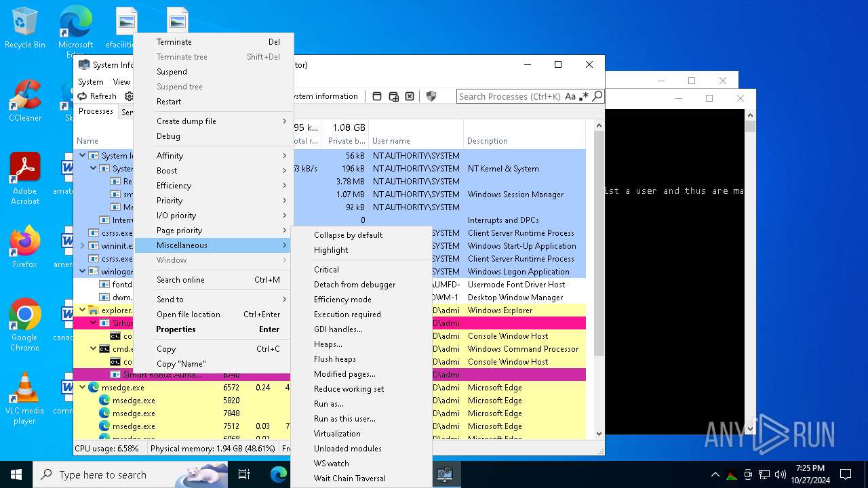Select Flush heaps entry
The image size is (868, 488).
click(x=361, y=359)
